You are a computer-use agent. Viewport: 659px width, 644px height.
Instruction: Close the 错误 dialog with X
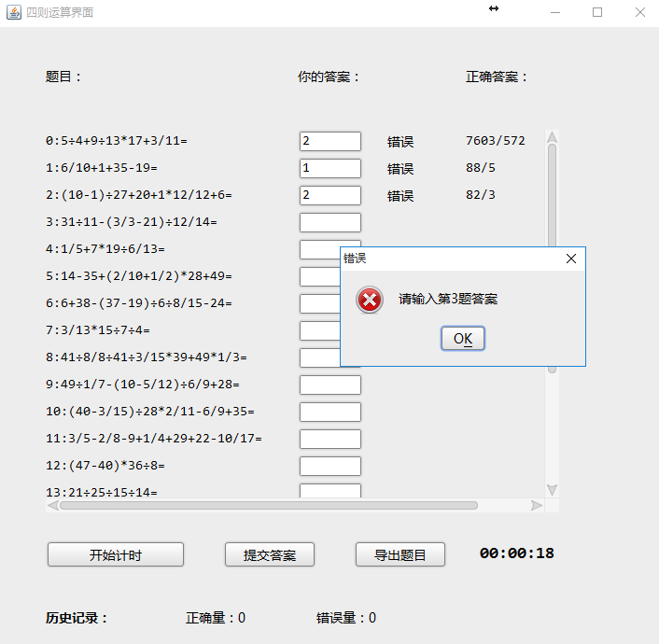tap(570, 259)
